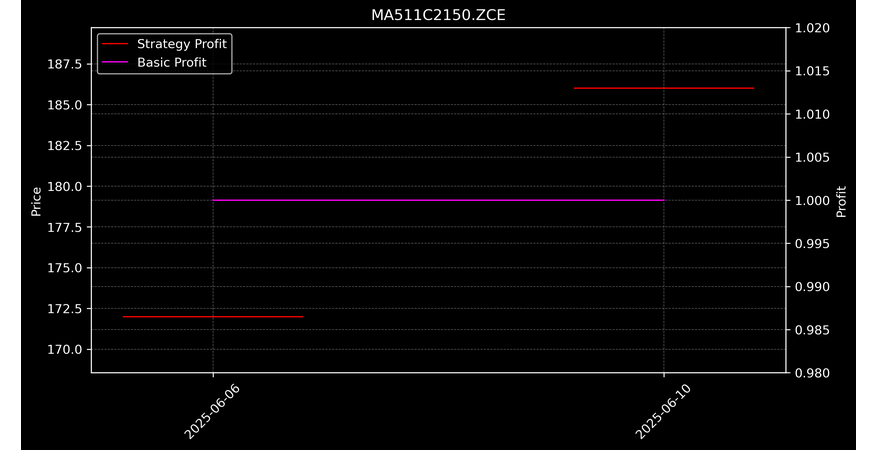Click the 1.020 profit tick label
Image resolution: width=878 pixels, height=450 pixels.
812,28
